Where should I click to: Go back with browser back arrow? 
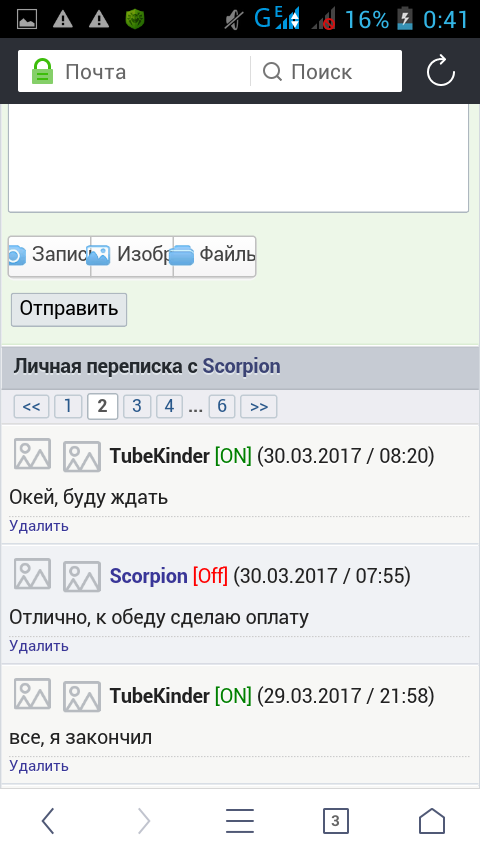click(48, 821)
